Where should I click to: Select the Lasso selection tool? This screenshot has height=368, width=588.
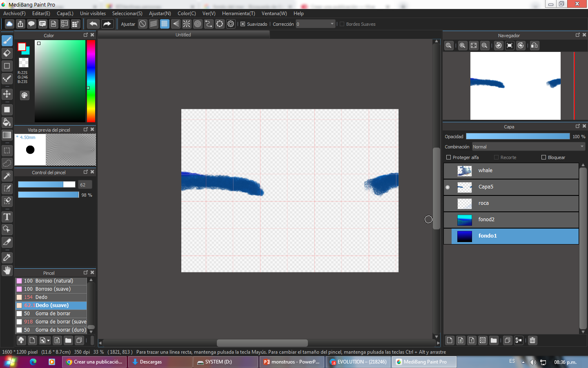tap(7, 163)
